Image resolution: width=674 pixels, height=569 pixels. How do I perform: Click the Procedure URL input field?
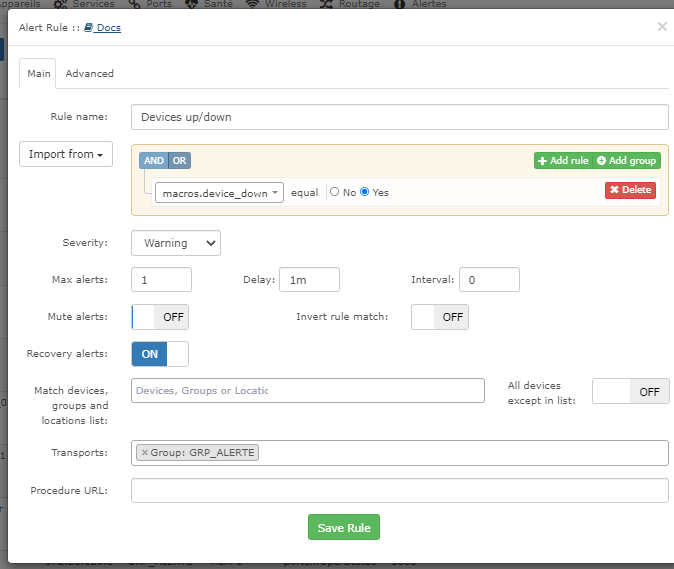click(x=399, y=491)
